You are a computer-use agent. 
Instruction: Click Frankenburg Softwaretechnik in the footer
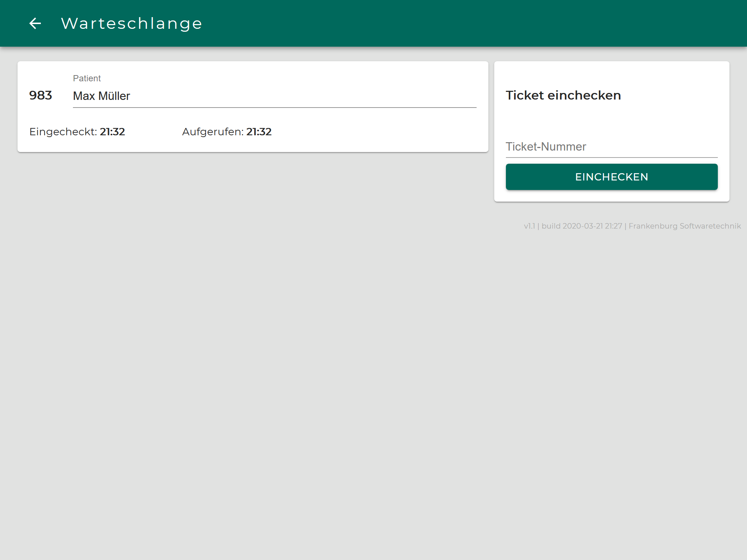685,226
